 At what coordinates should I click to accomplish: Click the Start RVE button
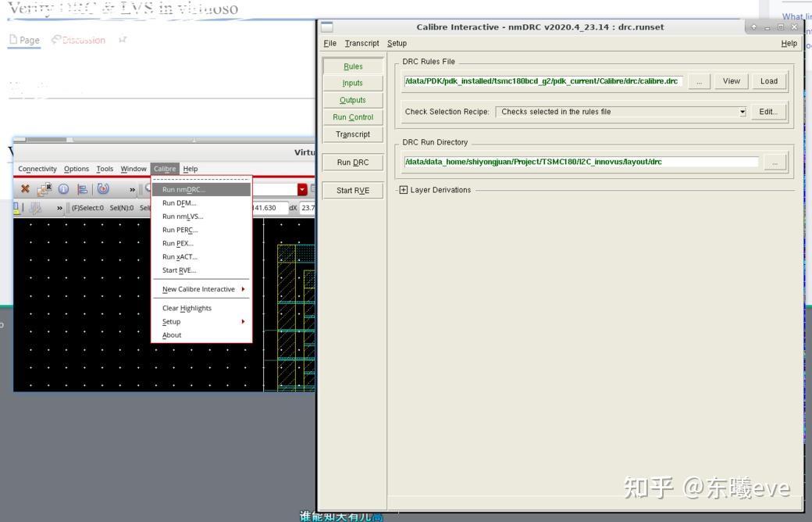[352, 190]
